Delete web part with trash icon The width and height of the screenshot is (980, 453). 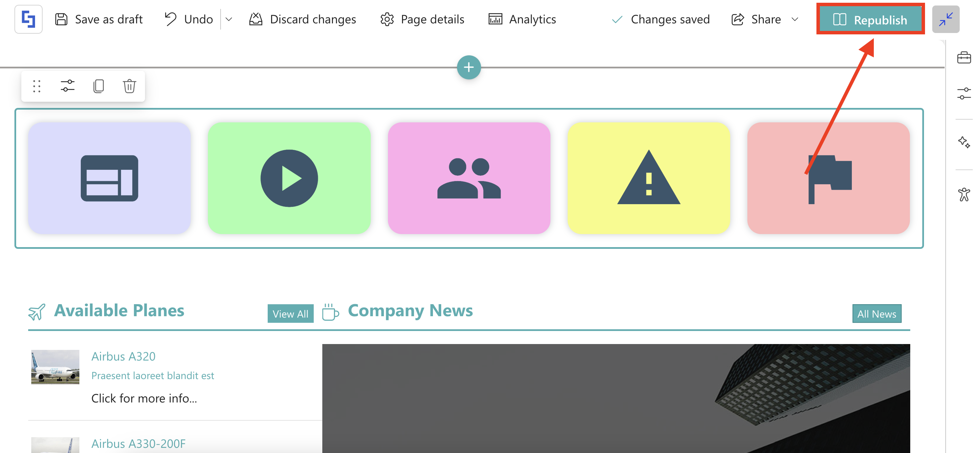pos(129,86)
